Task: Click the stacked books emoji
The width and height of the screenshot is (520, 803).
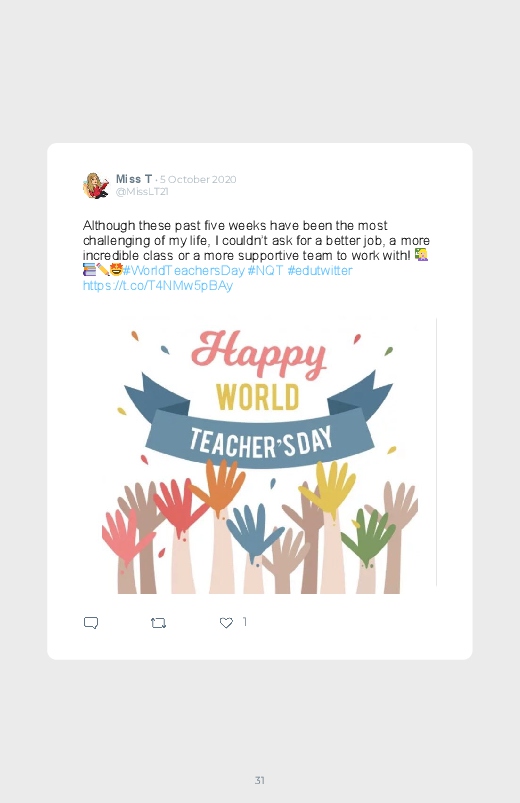Action: click(89, 269)
